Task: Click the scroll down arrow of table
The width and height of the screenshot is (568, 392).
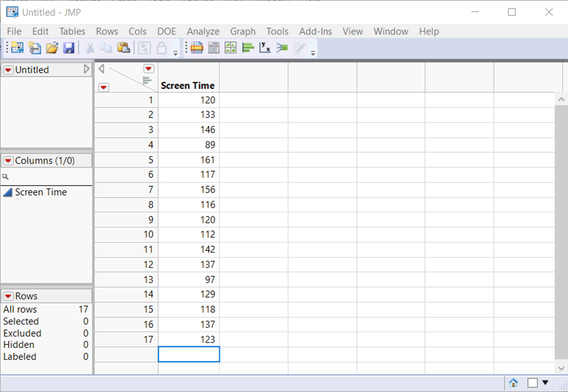Action: pos(561,368)
